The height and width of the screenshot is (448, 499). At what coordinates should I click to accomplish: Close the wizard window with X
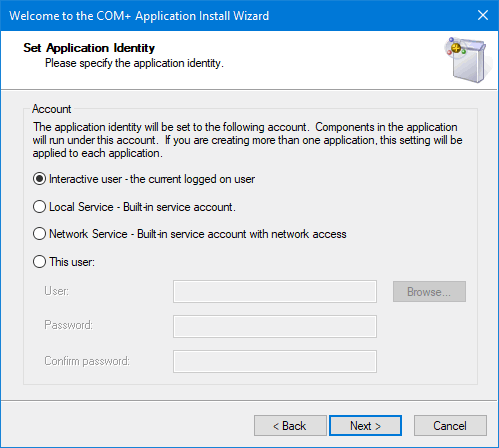pyautogui.click(x=483, y=15)
